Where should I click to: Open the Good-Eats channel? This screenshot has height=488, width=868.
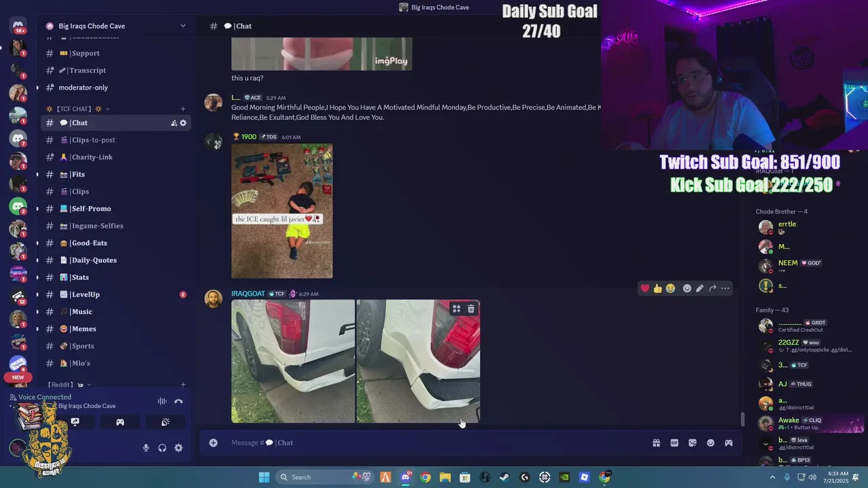click(115, 243)
